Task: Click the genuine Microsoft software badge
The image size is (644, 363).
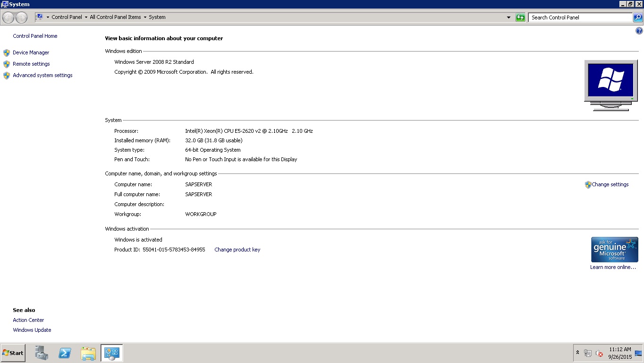Action: point(614,250)
